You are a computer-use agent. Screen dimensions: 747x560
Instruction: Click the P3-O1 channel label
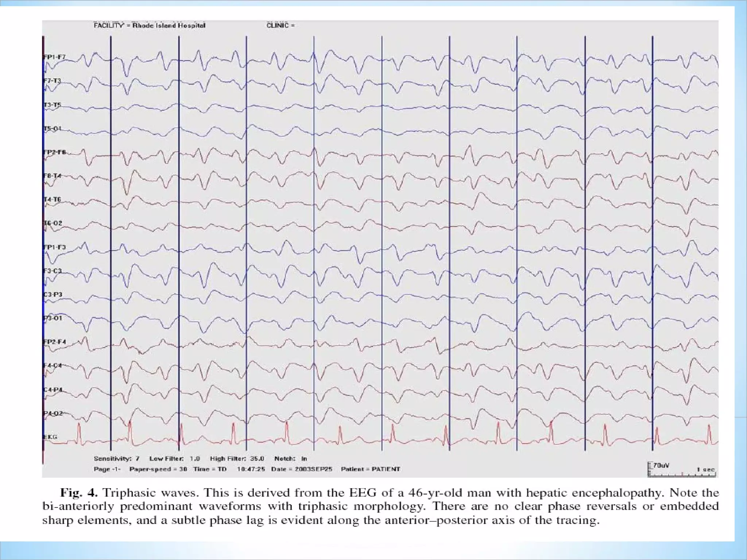(53, 318)
